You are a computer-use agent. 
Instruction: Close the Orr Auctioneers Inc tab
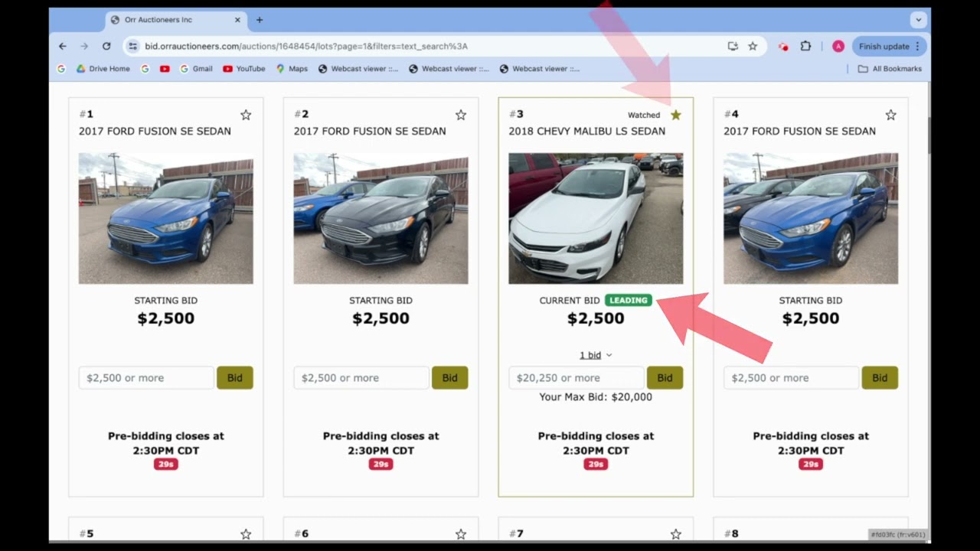click(237, 20)
